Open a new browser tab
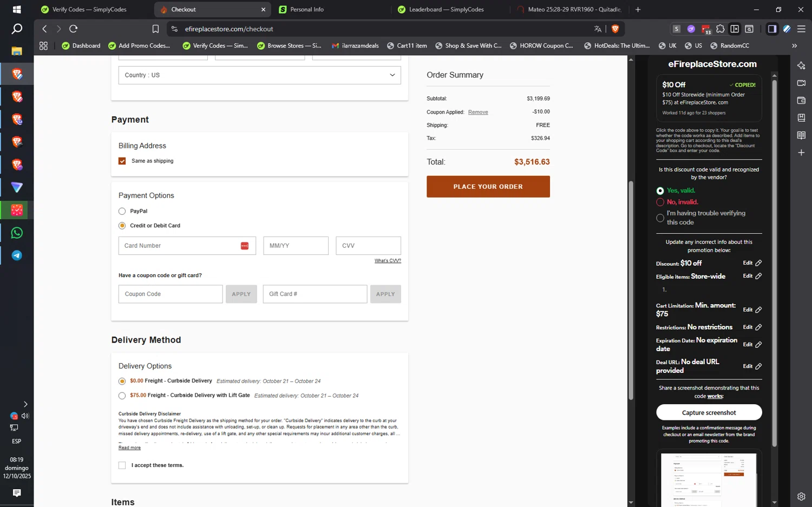812x507 pixels. point(638,9)
